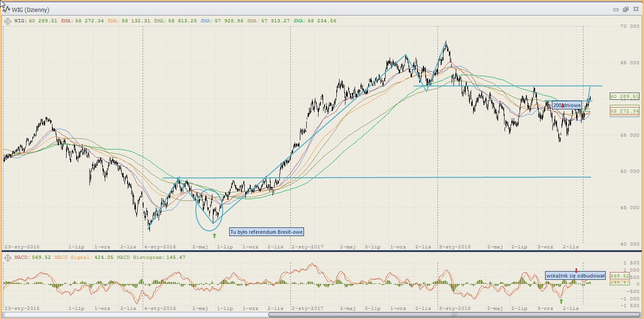This screenshot has height=319, width=644.
Task: Click the 55 000 price axis label
Action: point(629,135)
